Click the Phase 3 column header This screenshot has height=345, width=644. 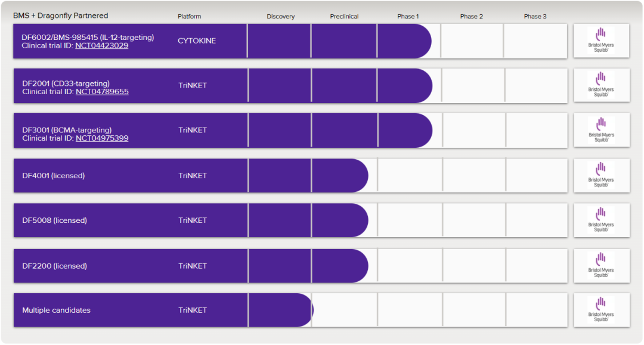point(535,17)
